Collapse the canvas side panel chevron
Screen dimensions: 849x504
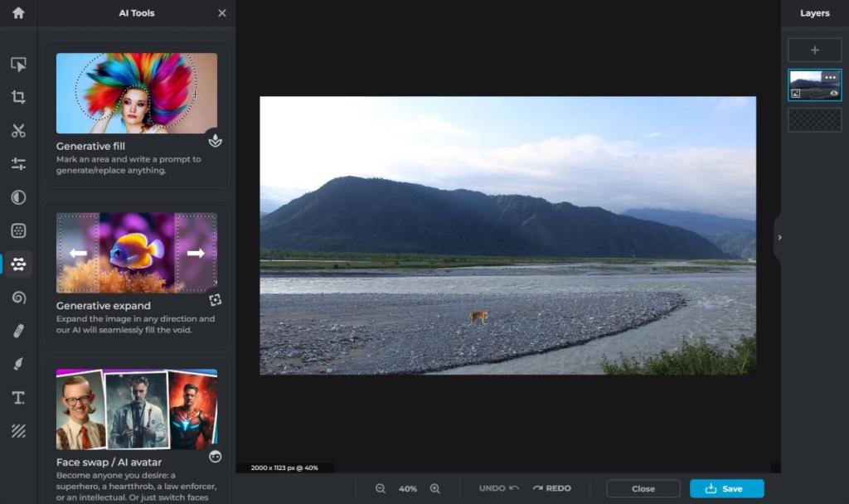(x=779, y=237)
